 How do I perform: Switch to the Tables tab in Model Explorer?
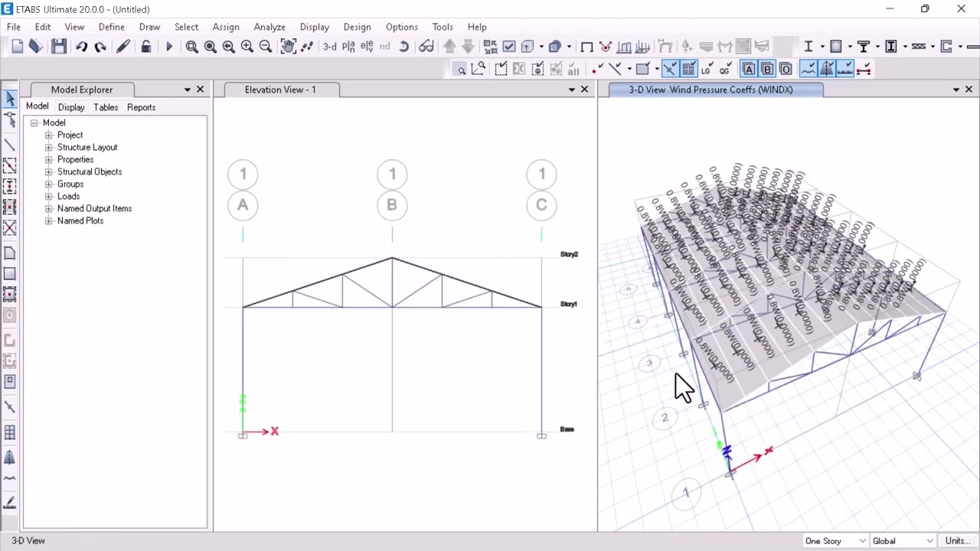pyautogui.click(x=106, y=107)
